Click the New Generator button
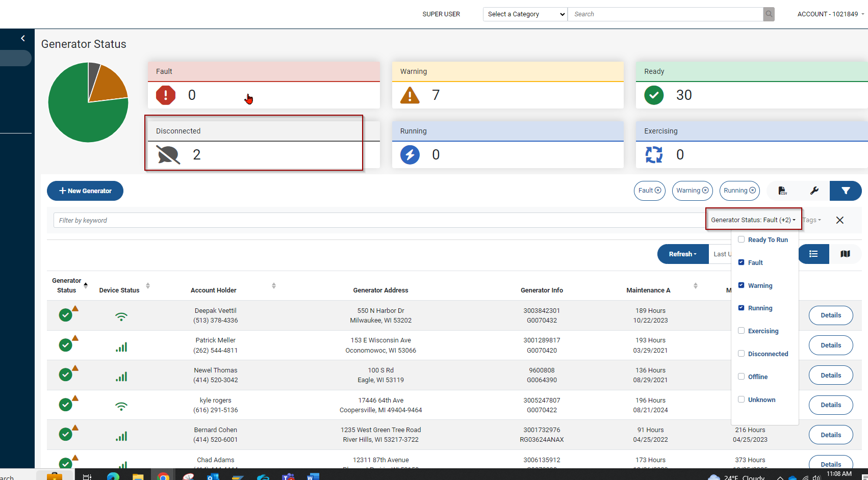The height and width of the screenshot is (480, 868). pyautogui.click(x=85, y=191)
